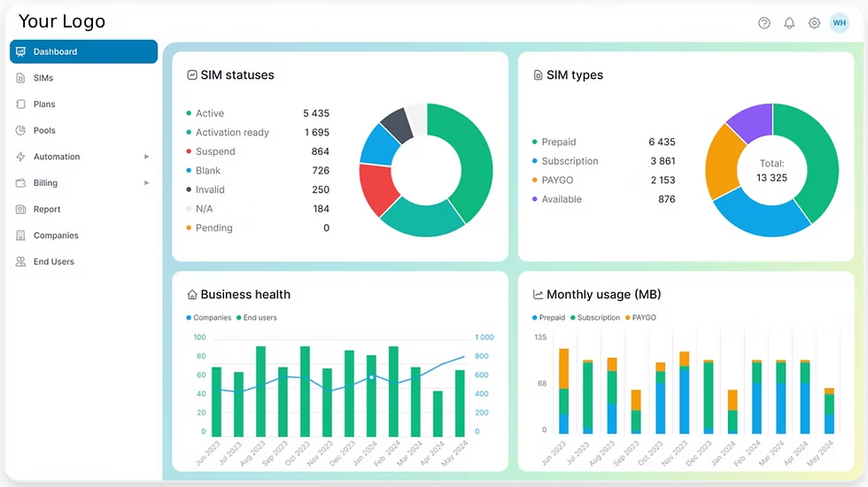Open the settings gear icon
Image resolution: width=868 pixels, height=487 pixels.
point(814,23)
